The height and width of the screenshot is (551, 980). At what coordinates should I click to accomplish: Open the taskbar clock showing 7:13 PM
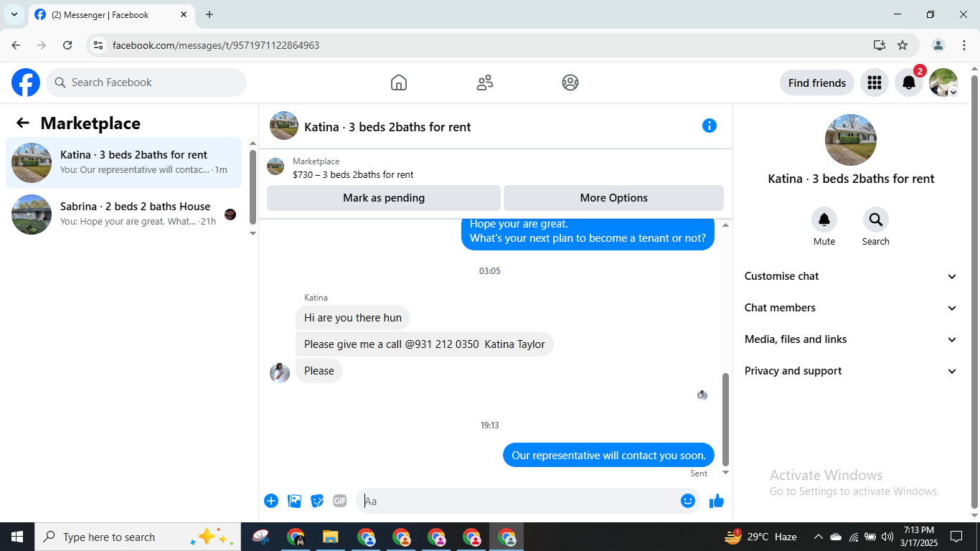tap(919, 537)
